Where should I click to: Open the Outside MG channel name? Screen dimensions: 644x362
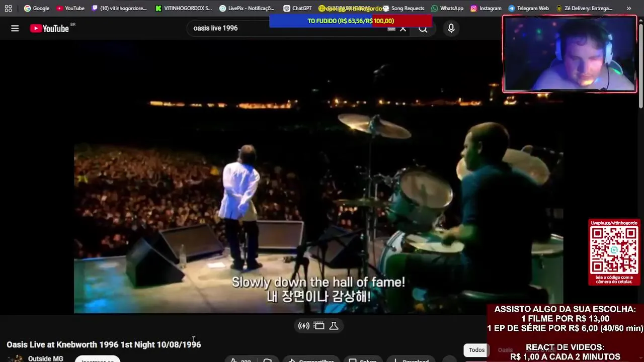46,358
